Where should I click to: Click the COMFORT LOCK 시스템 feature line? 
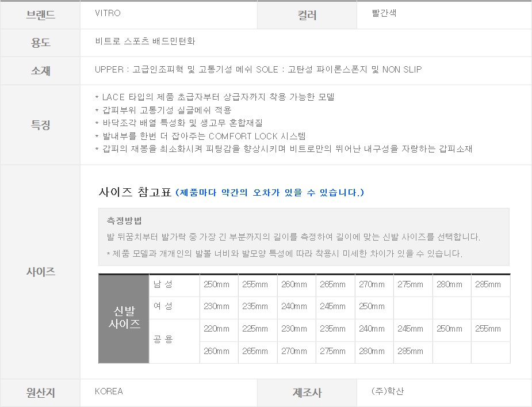pyautogui.click(x=200, y=136)
